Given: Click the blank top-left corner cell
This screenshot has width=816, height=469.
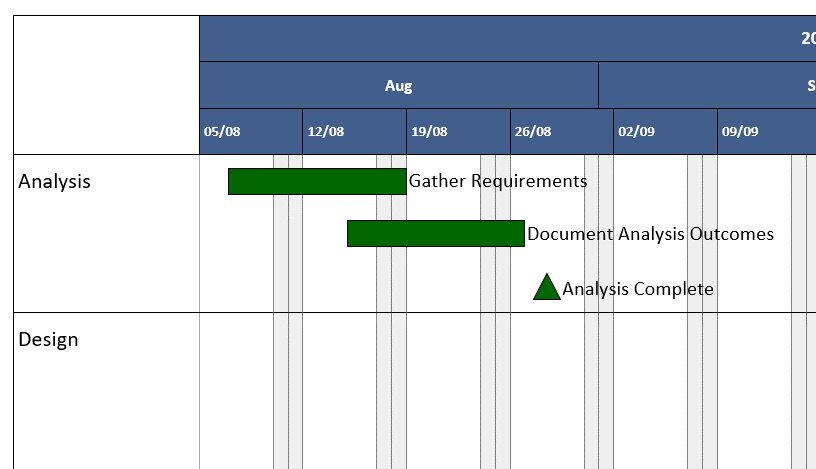Looking at the screenshot, I should (x=106, y=85).
